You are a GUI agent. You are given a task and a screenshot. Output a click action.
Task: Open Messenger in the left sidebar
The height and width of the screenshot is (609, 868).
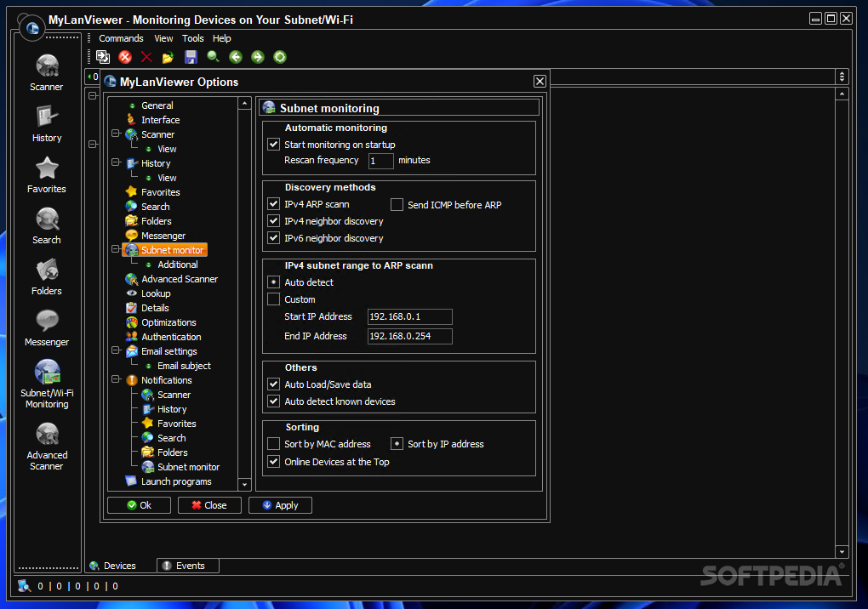point(47,327)
